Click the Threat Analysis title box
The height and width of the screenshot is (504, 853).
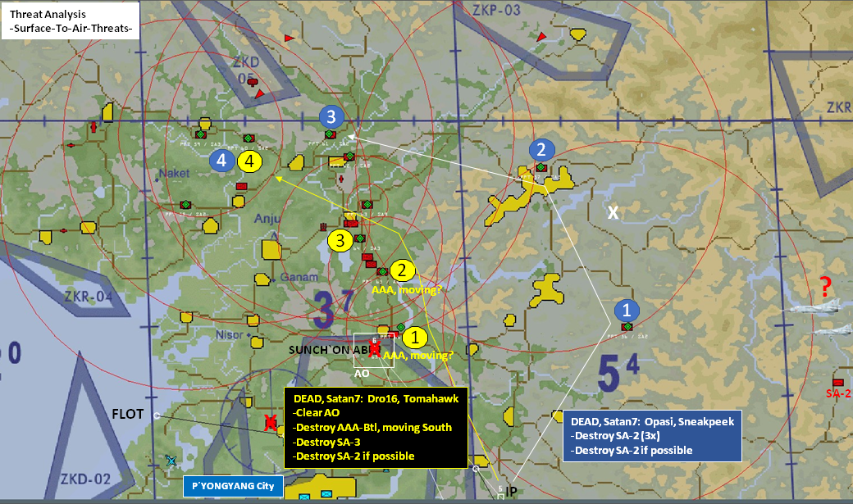[71, 20]
